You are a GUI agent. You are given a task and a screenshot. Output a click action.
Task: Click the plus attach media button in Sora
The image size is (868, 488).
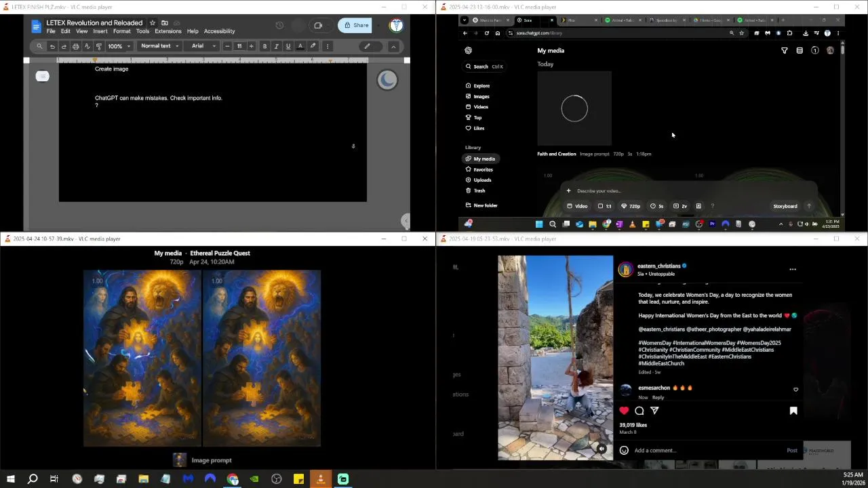[x=568, y=191]
